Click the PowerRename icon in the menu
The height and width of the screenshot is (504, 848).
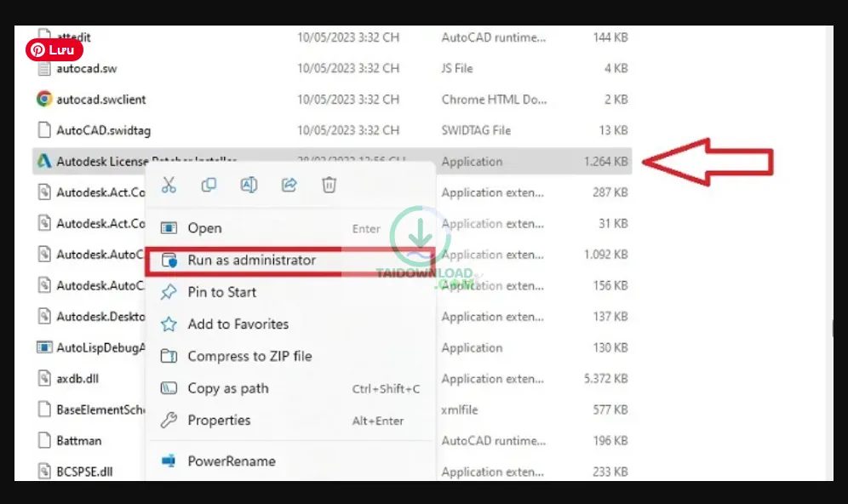click(x=170, y=461)
